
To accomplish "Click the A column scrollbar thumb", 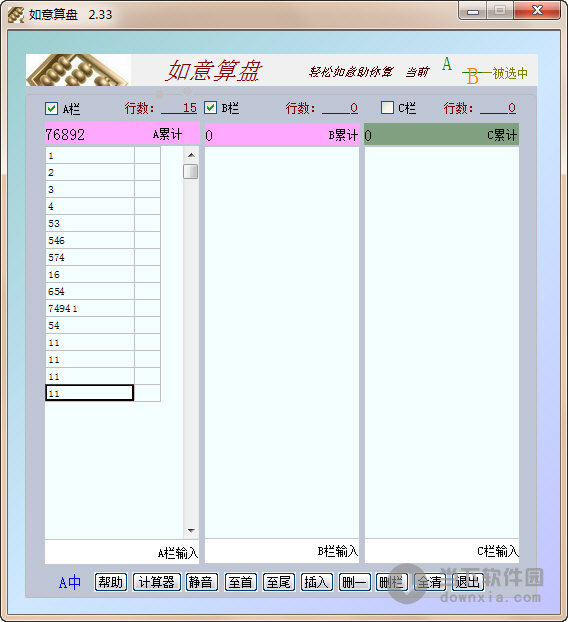I will pos(191,171).
